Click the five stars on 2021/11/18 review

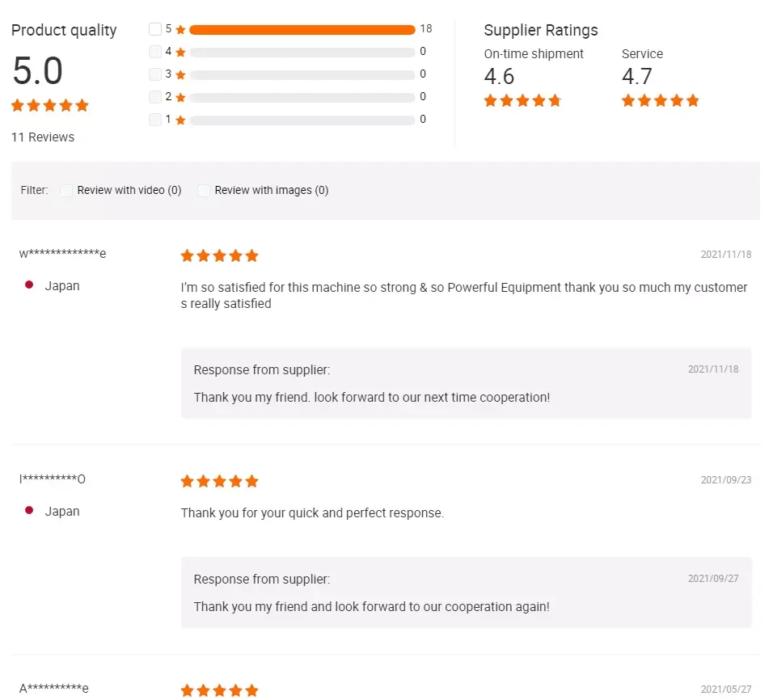point(219,256)
